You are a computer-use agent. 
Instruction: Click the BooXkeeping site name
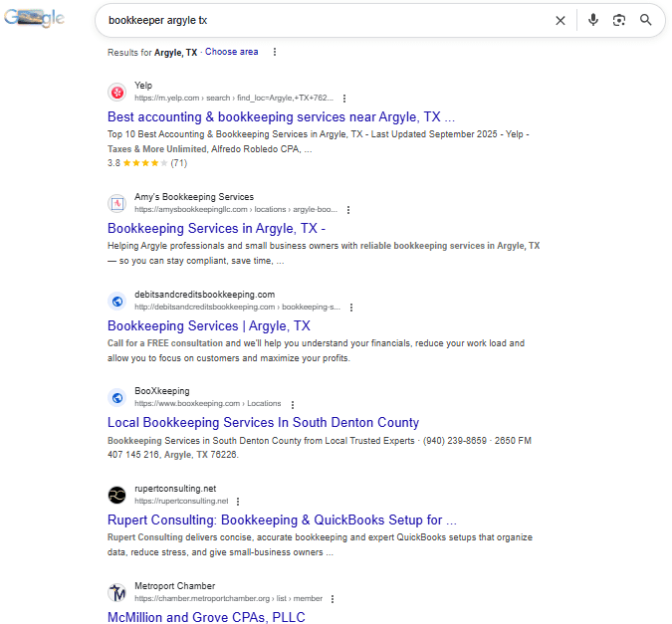tap(162, 391)
